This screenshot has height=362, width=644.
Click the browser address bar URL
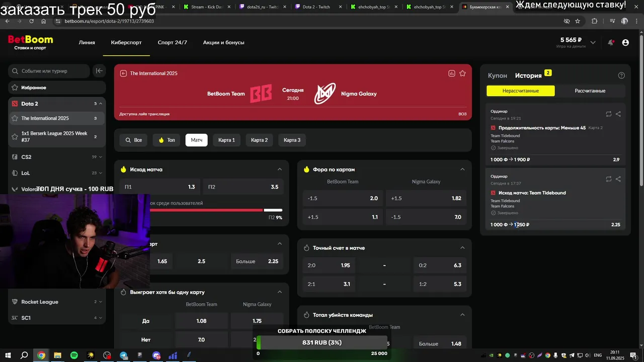109,21
